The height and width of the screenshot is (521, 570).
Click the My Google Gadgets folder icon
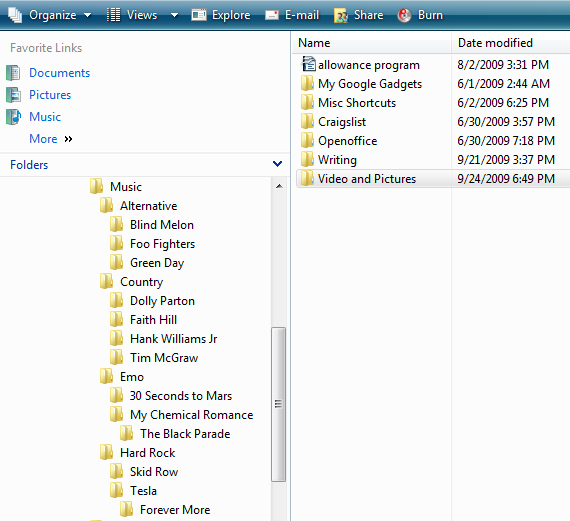[307, 83]
